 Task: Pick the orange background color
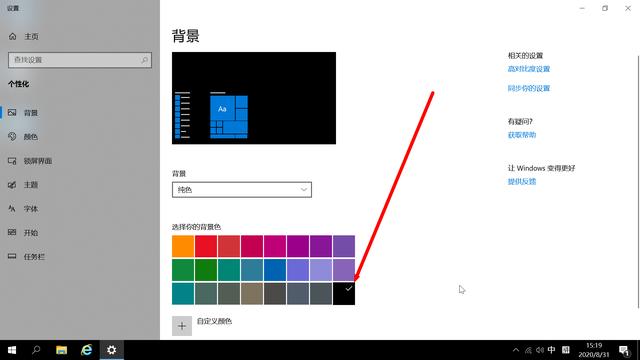pyautogui.click(x=183, y=246)
